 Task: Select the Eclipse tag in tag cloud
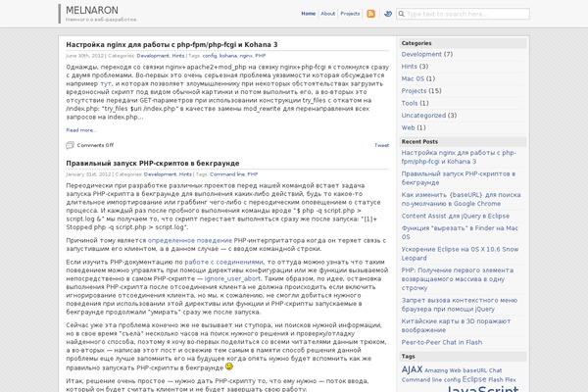click(x=474, y=379)
